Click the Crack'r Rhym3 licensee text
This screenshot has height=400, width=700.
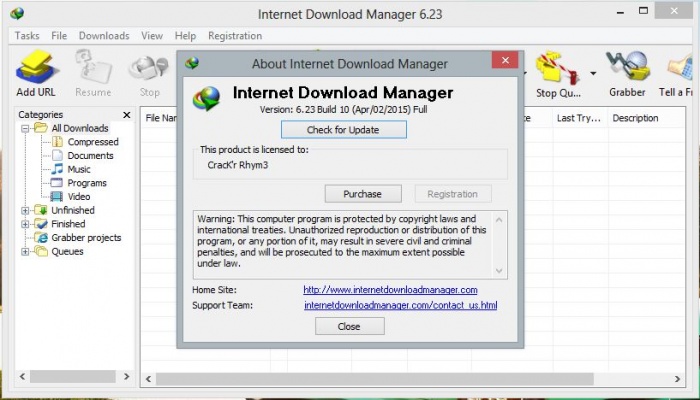(238, 165)
